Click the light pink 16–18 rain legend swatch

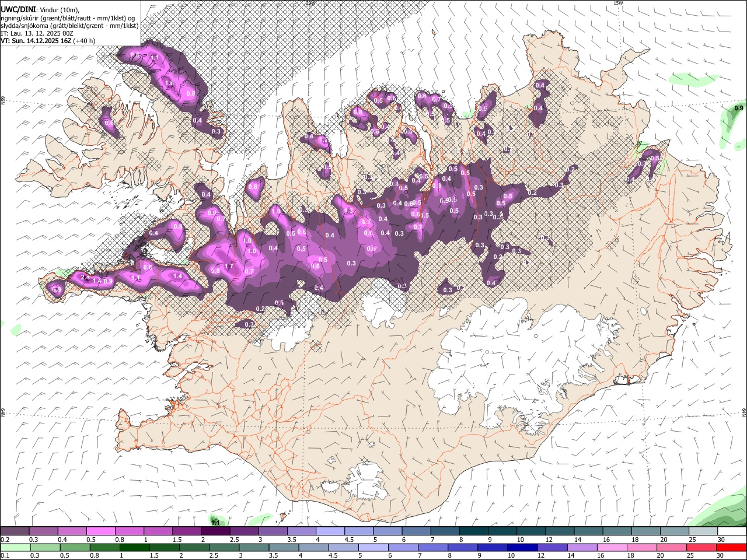612,548
